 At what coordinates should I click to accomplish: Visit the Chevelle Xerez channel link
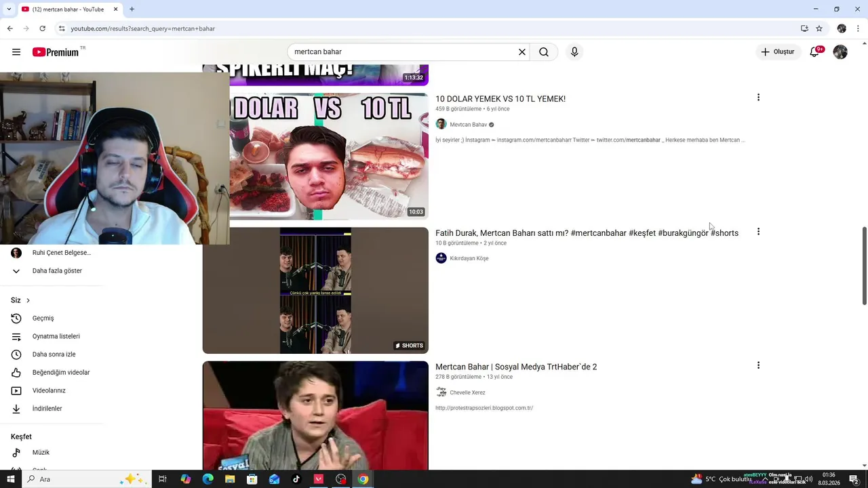[x=467, y=392]
